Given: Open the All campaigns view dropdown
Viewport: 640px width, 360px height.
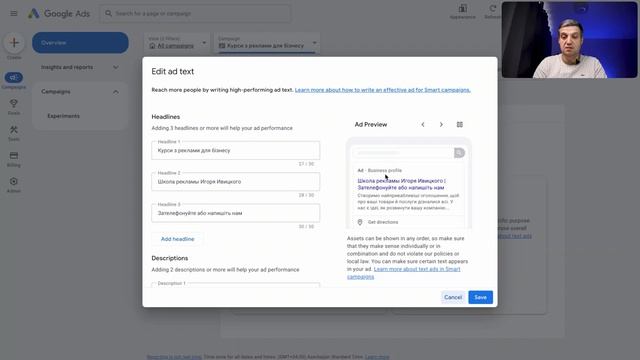Looking at the screenshot, I should click(177, 43).
